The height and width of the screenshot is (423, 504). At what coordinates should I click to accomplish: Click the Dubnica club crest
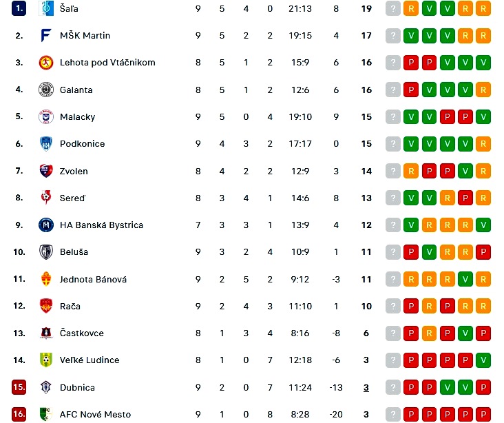pyautogui.click(x=46, y=387)
